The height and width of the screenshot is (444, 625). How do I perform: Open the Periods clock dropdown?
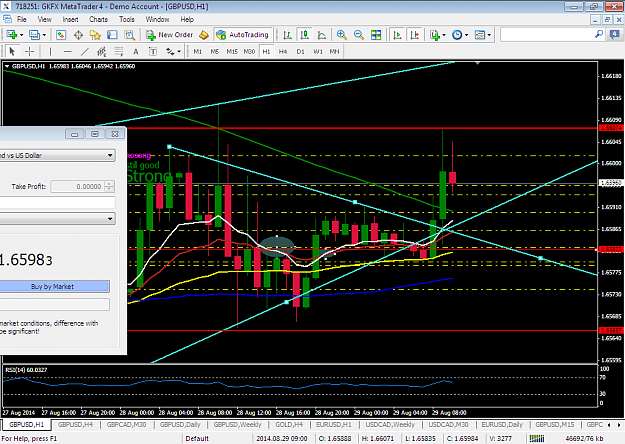tap(460, 35)
